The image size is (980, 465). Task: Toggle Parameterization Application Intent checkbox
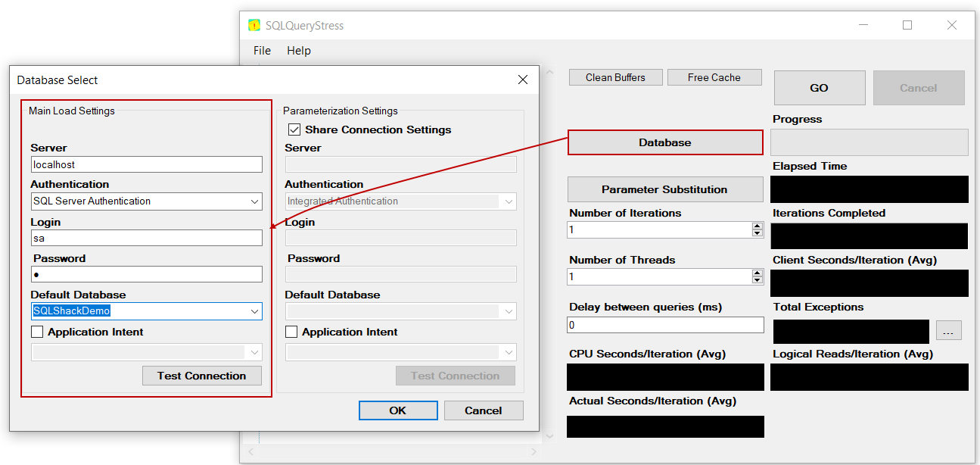(x=291, y=332)
